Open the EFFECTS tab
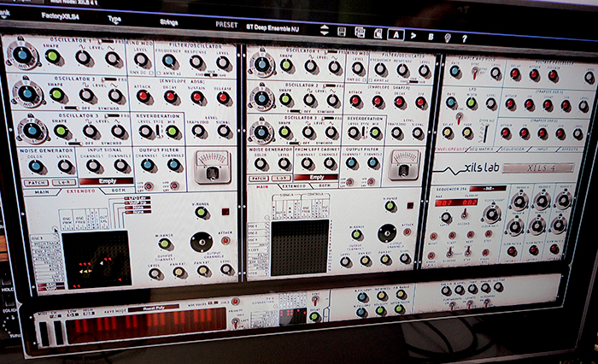598x364 pixels. [x=569, y=150]
